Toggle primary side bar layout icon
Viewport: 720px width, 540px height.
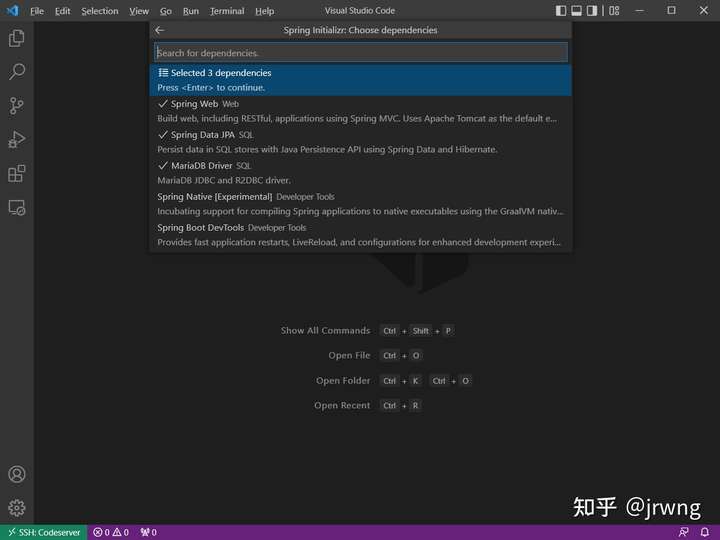561,11
